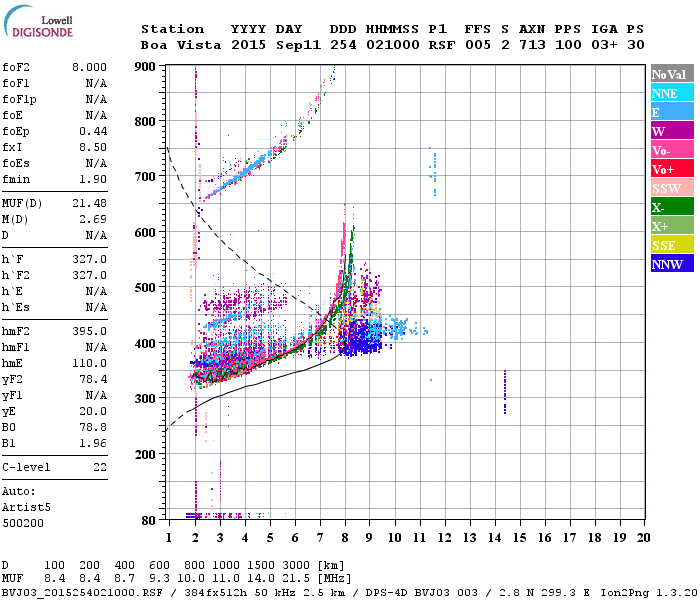
Task: Click the Boa Vista station name
Action: click(x=181, y=45)
